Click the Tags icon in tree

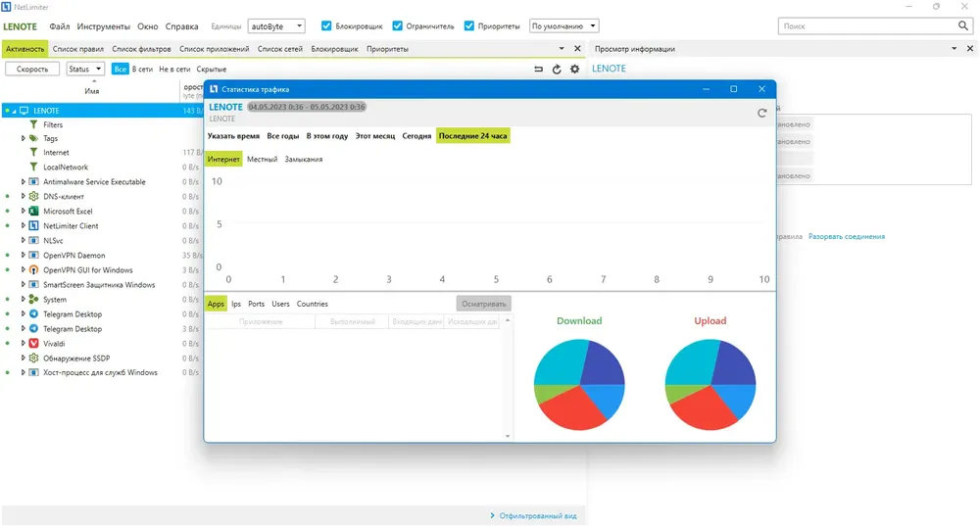point(33,138)
